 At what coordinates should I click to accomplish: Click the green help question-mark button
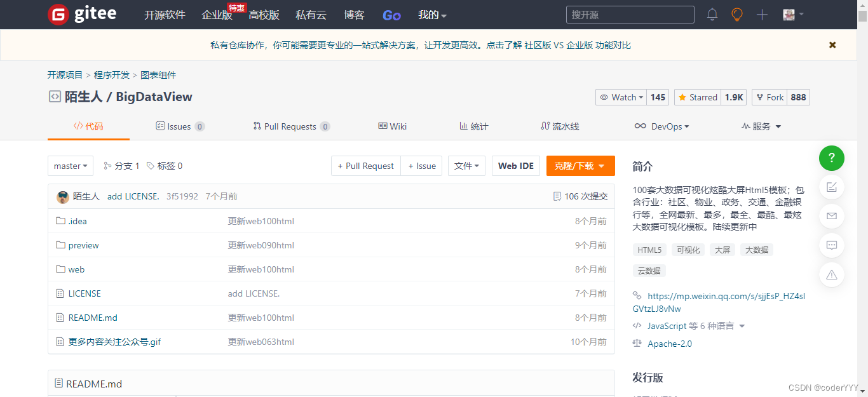coord(832,158)
